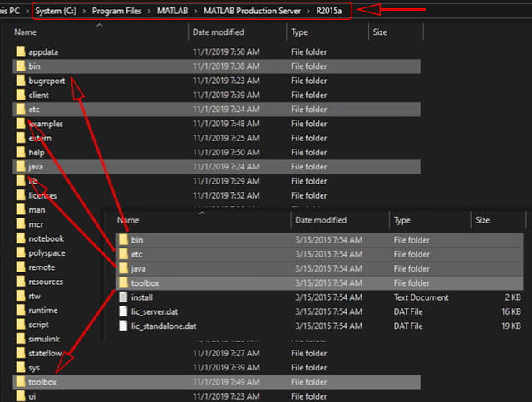This screenshot has height=402, width=532.
Task: Go to System (C:) in address bar
Action: pos(56,11)
